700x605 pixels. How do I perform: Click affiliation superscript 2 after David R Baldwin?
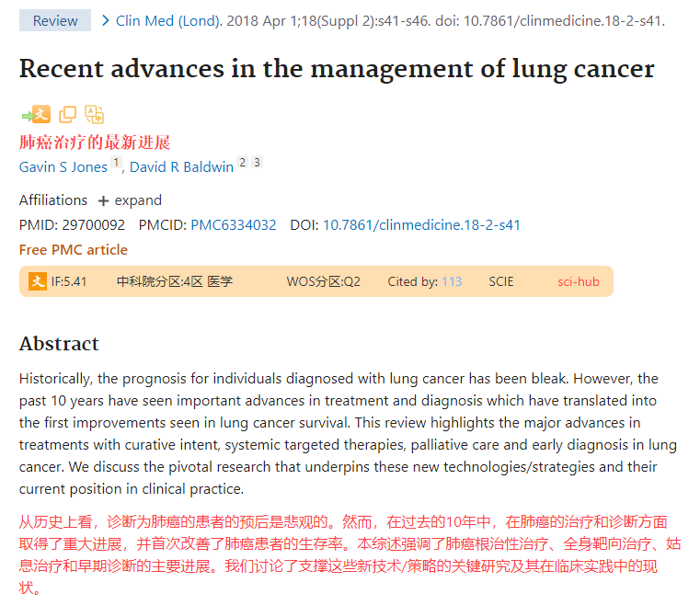(243, 163)
